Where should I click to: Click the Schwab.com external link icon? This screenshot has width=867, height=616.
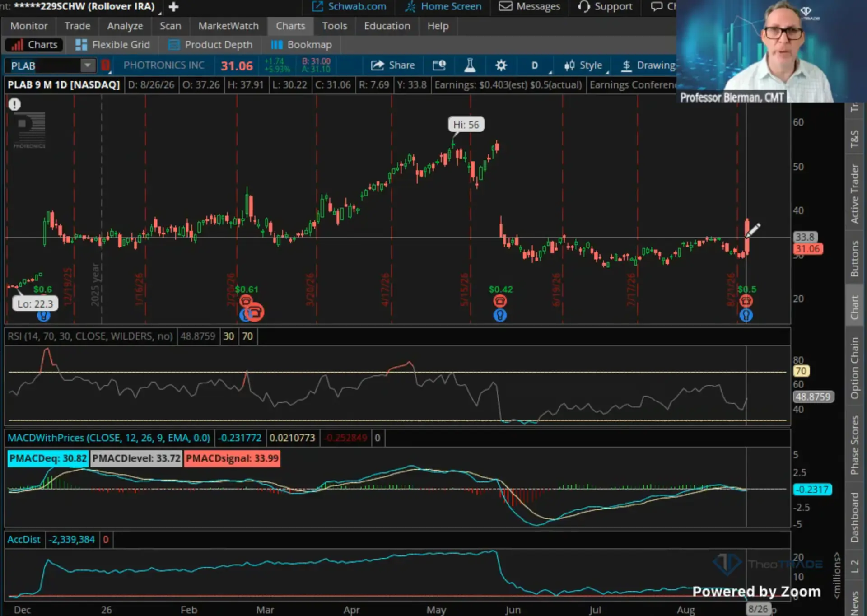click(x=318, y=6)
